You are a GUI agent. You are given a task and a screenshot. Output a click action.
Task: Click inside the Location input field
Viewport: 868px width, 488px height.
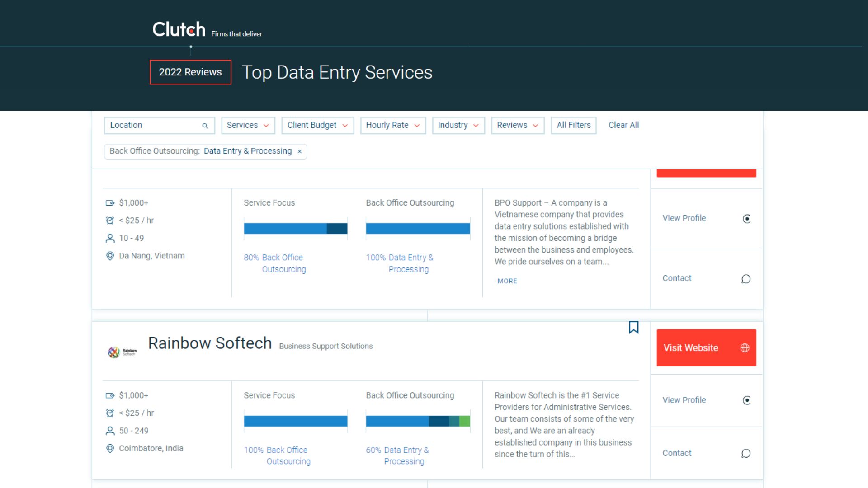click(x=149, y=125)
